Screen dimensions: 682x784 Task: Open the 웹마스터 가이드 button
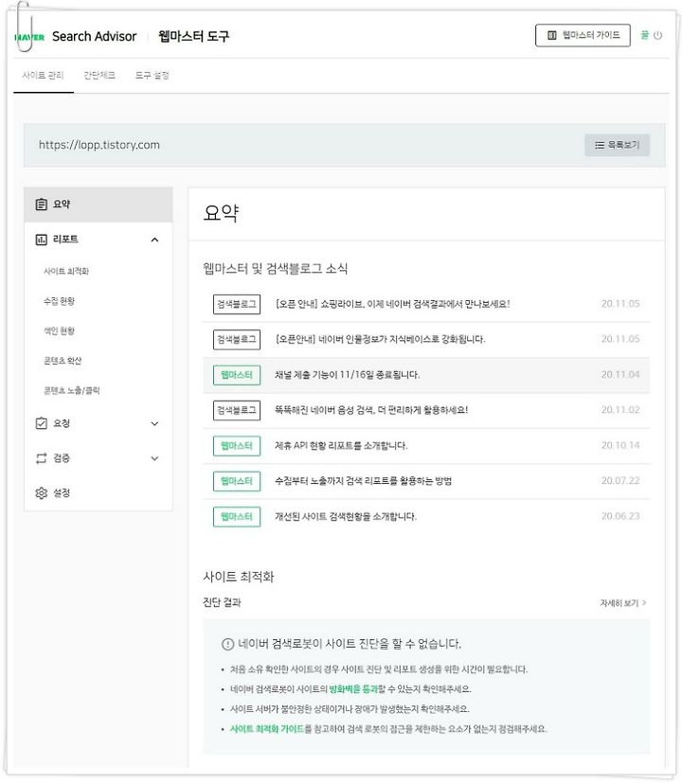(583, 35)
